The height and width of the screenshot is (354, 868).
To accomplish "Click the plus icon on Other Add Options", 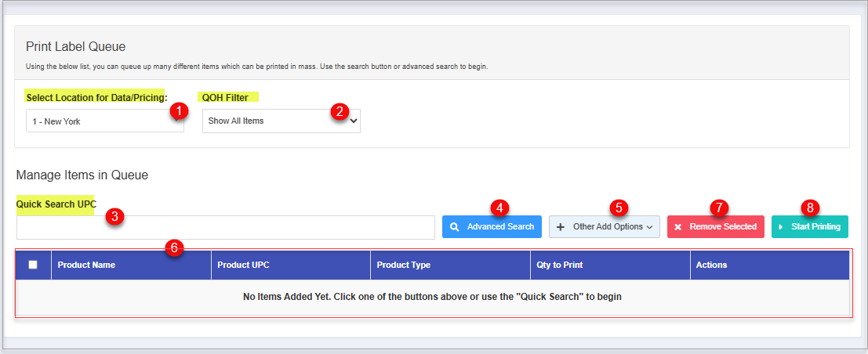I will coord(561,227).
